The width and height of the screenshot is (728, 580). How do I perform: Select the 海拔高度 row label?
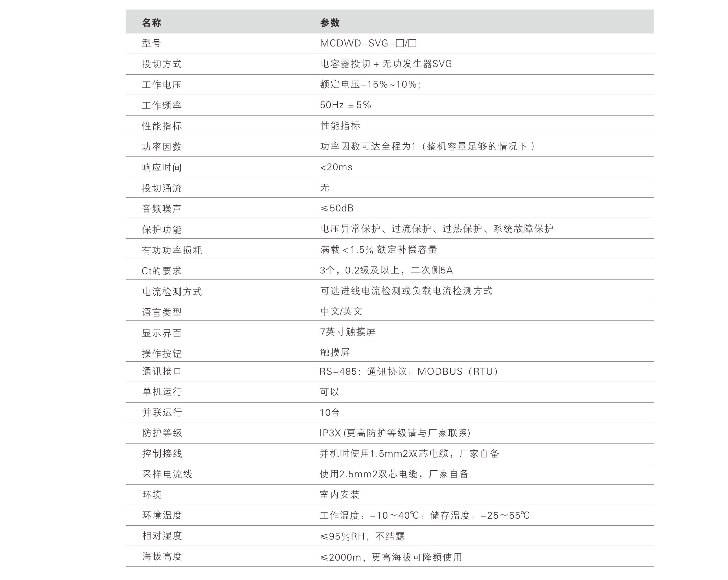162,556
